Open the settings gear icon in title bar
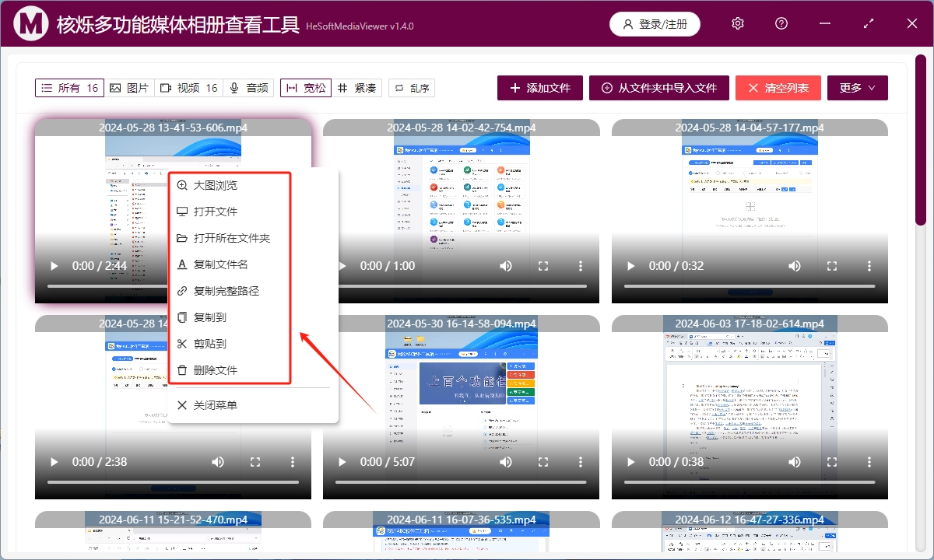The width and height of the screenshot is (934, 560). coord(738,24)
